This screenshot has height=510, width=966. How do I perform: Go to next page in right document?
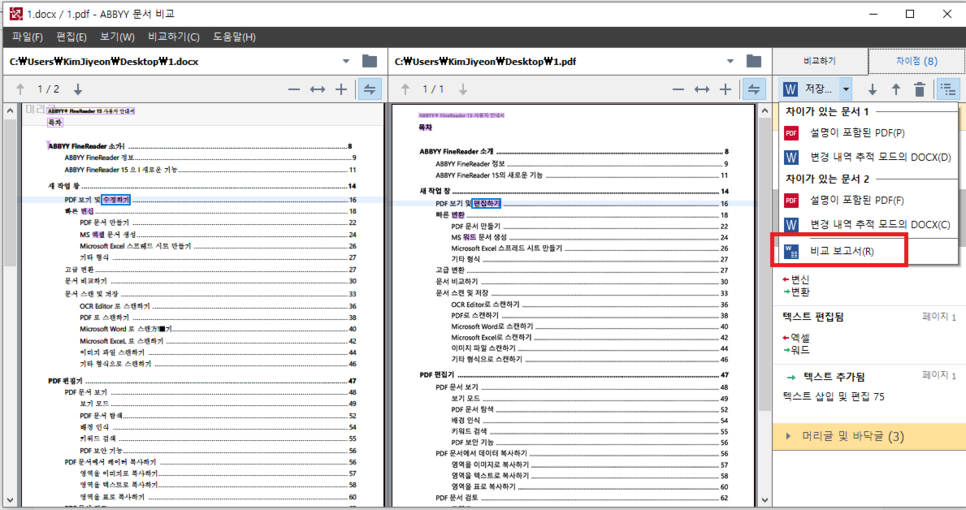[x=463, y=89]
